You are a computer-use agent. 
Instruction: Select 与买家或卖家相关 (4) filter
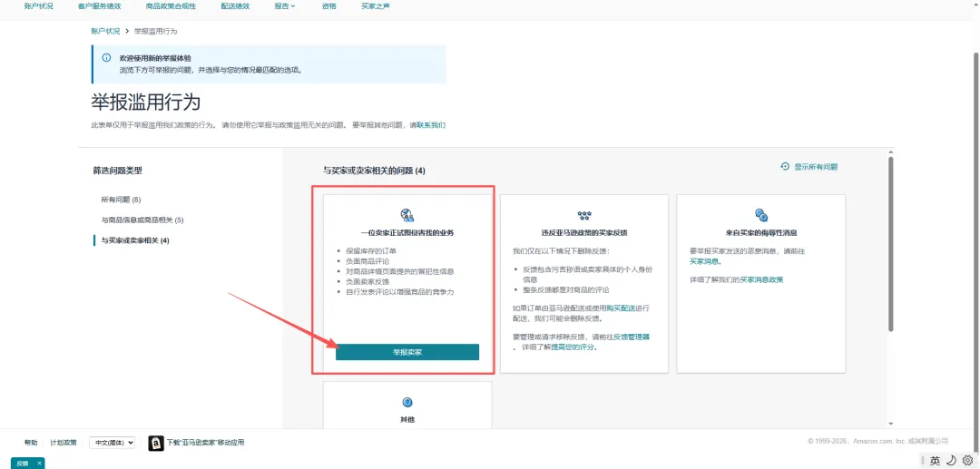point(135,240)
